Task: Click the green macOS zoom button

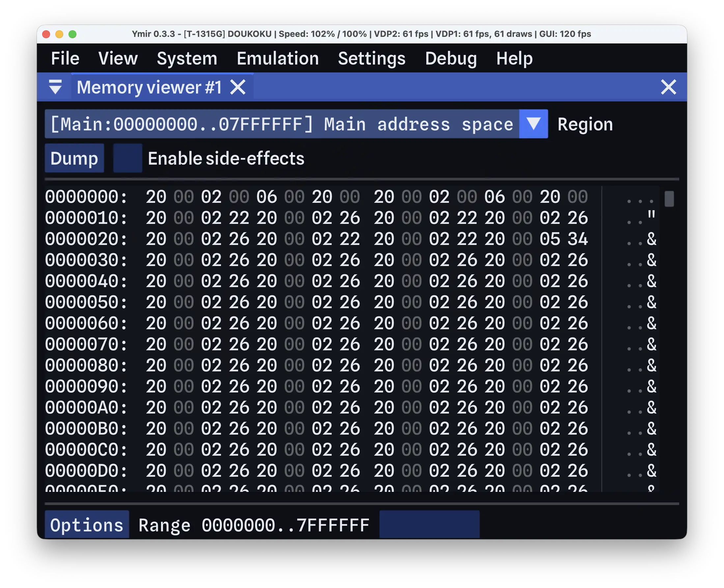Action: tap(72, 34)
